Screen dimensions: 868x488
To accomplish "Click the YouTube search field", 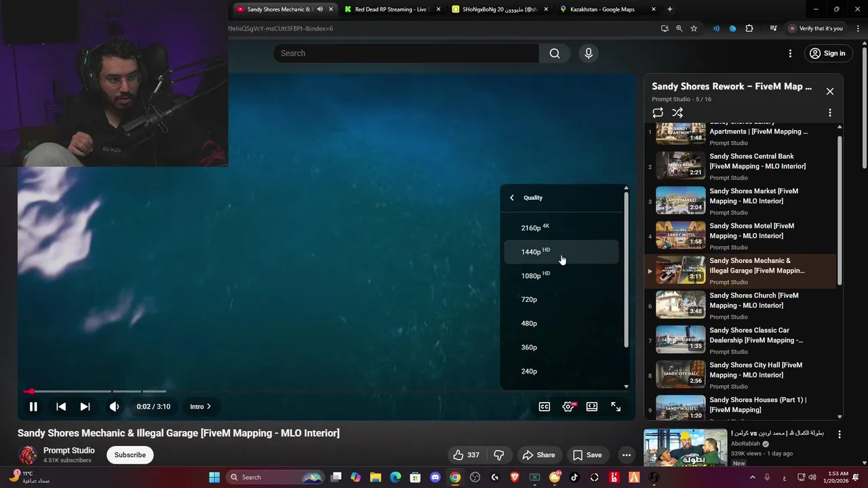I will pyautogui.click(x=406, y=53).
